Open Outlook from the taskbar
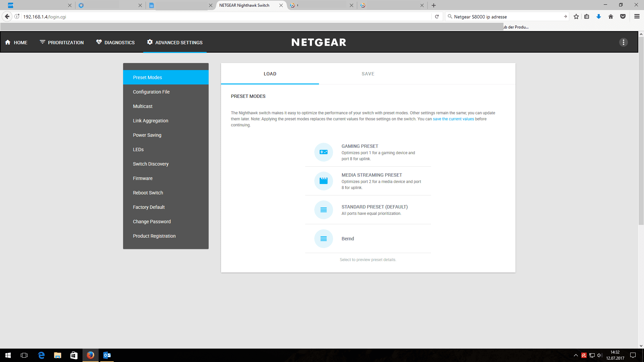644x362 pixels. tap(107, 355)
